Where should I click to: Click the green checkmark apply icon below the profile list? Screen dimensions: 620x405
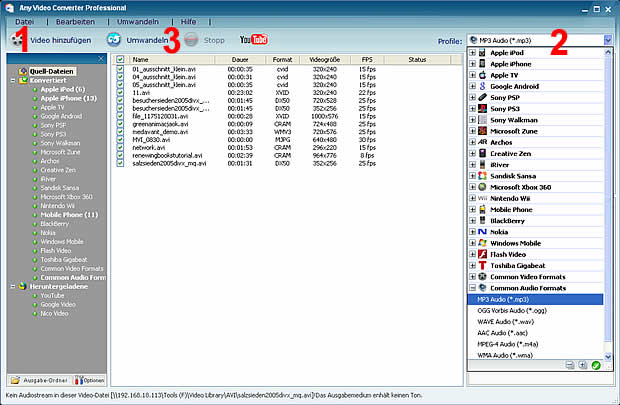tap(596, 365)
